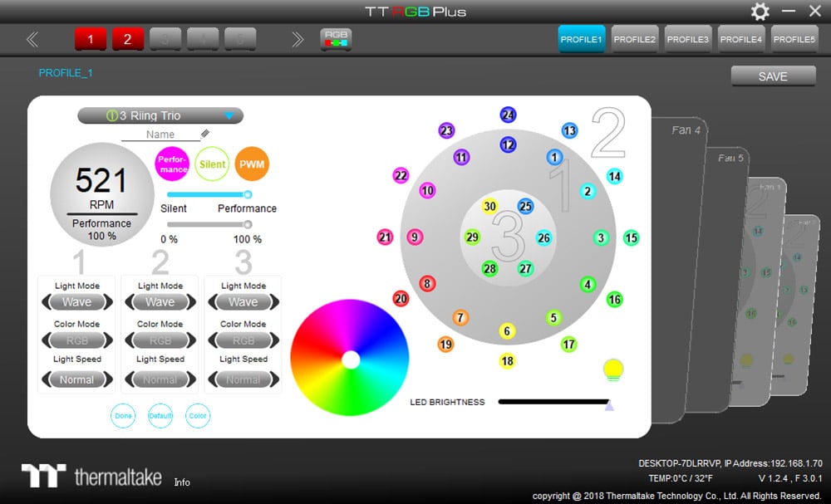Click the Color circle button
The height and width of the screenshot is (504, 831).
click(x=198, y=416)
